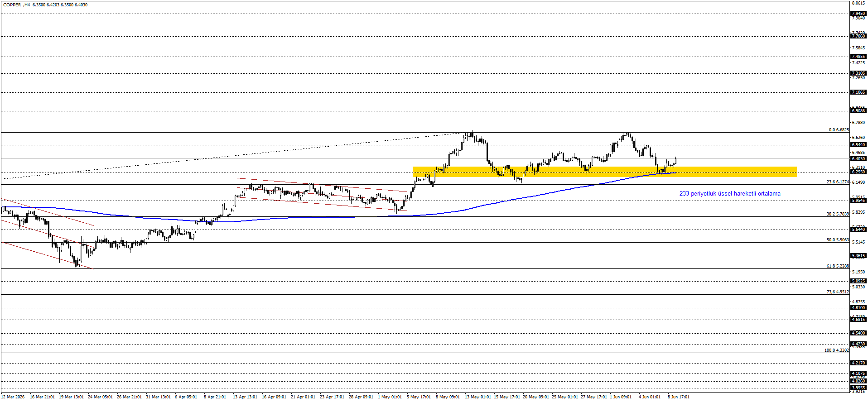Click the 6.6260 price scale value

(858, 138)
